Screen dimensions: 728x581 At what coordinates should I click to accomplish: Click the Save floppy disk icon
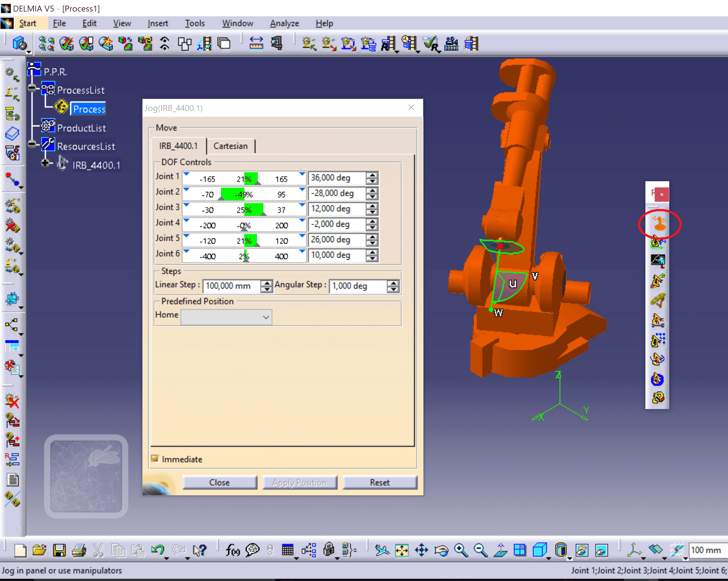coord(59,550)
